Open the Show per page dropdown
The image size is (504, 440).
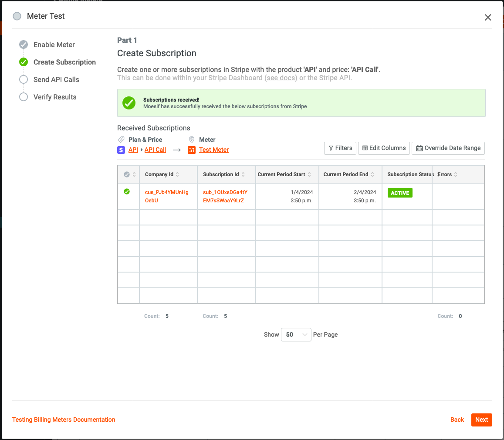(296, 334)
